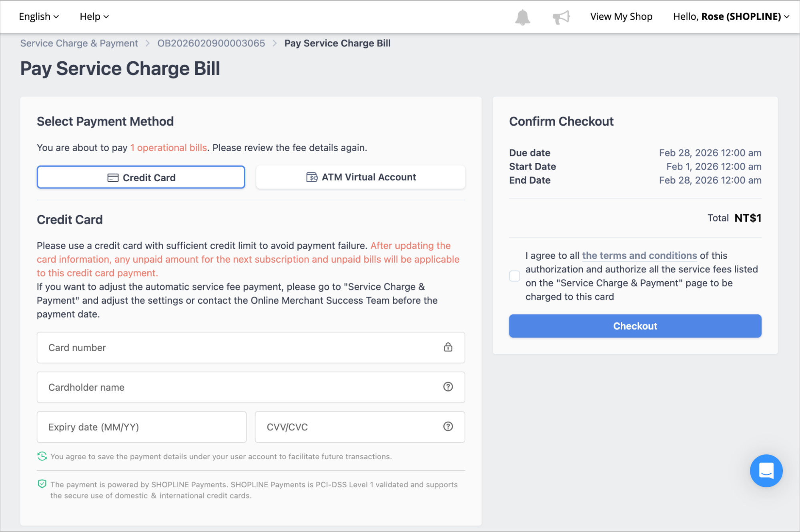This screenshot has height=532, width=800.
Task: Open the live chat bubble icon
Action: pos(766,471)
